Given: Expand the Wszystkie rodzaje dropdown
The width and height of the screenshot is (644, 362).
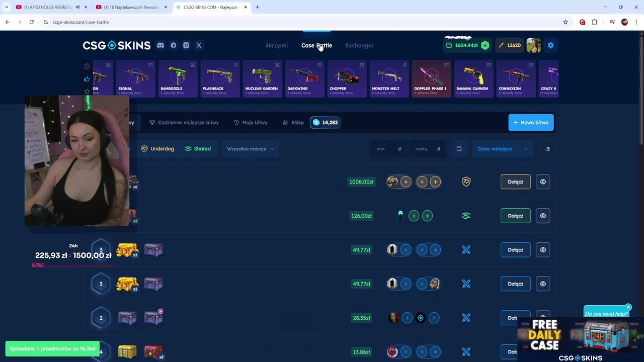Looking at the screenshot, I should click(251, 149).
